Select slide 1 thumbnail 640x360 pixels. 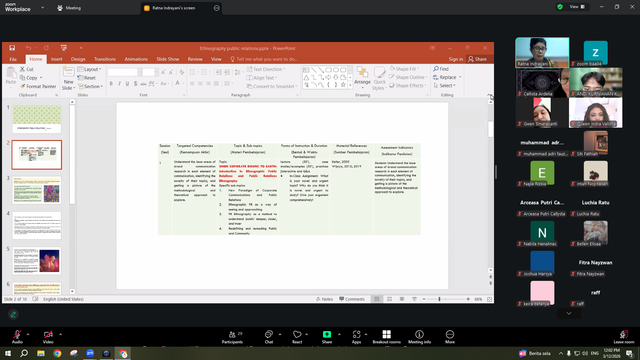[37, 119]
